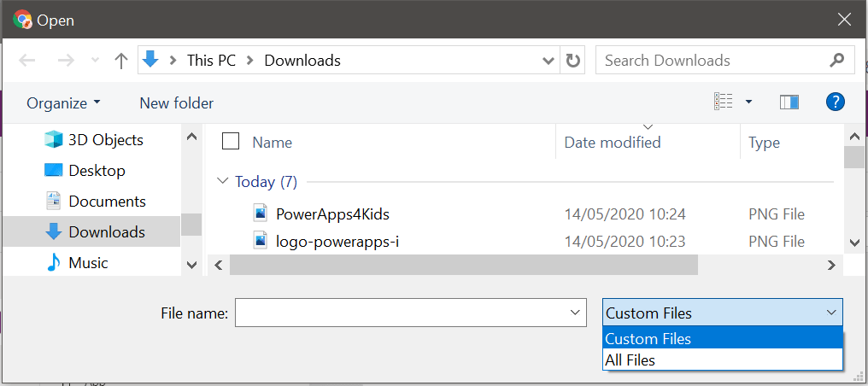Select the PowerApps4Kids file

pos(332,214)
